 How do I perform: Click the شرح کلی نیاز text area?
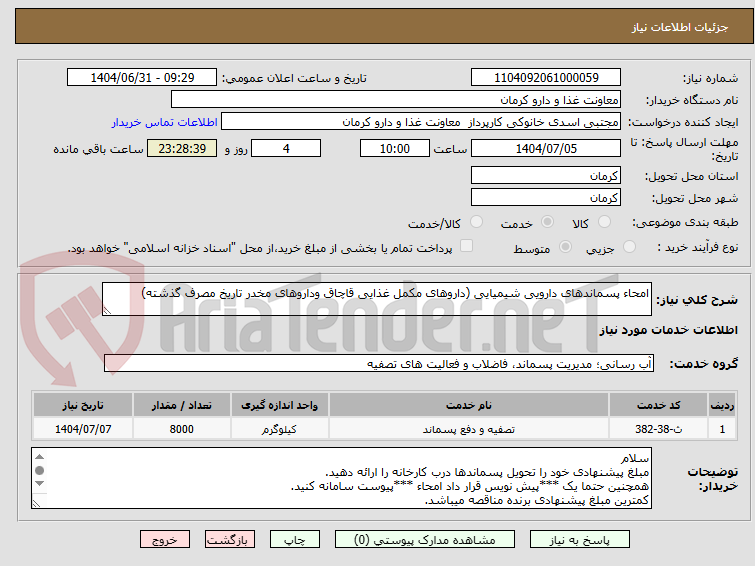[x=377, y=299]
